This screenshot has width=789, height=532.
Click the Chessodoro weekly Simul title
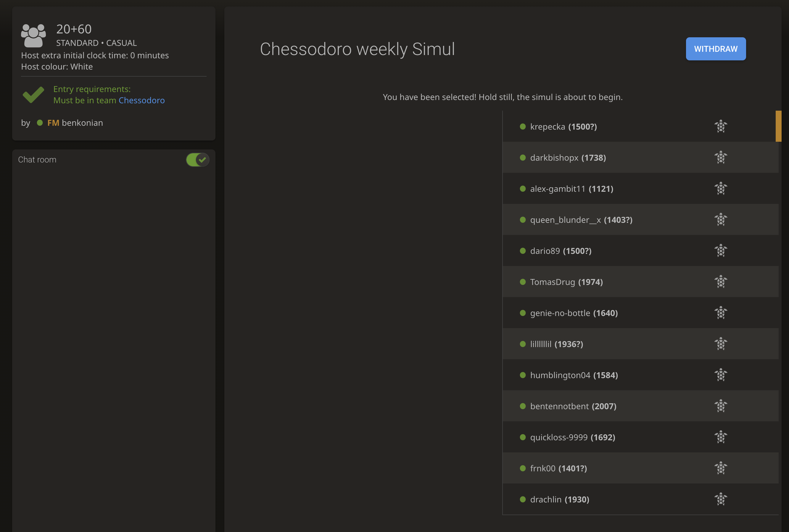[x=357, y=49]
